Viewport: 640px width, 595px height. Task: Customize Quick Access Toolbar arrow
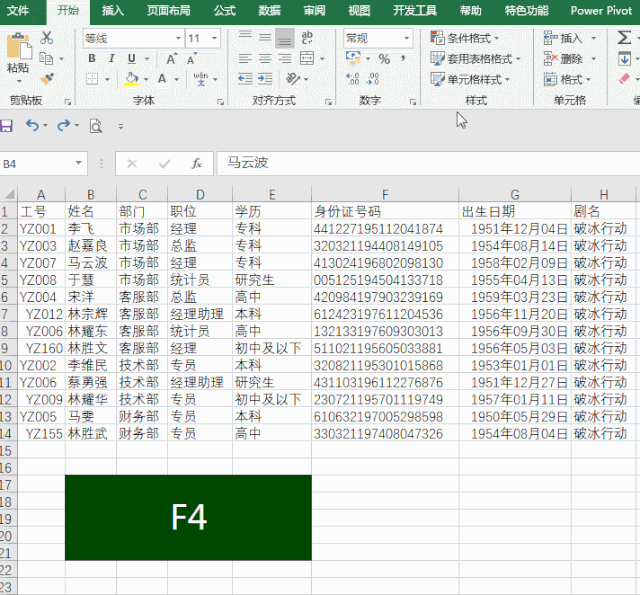tap(120, 127)
